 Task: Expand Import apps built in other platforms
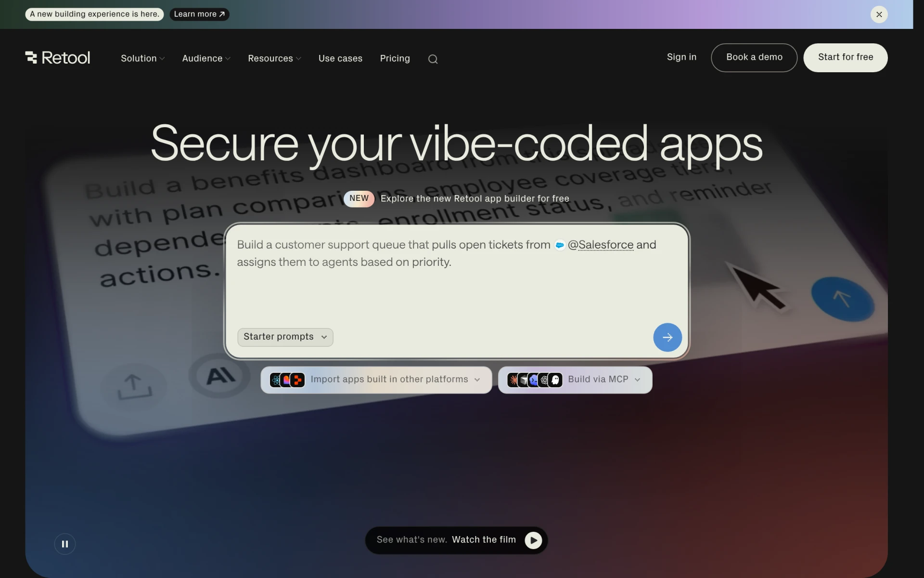(x=376, y=380)
